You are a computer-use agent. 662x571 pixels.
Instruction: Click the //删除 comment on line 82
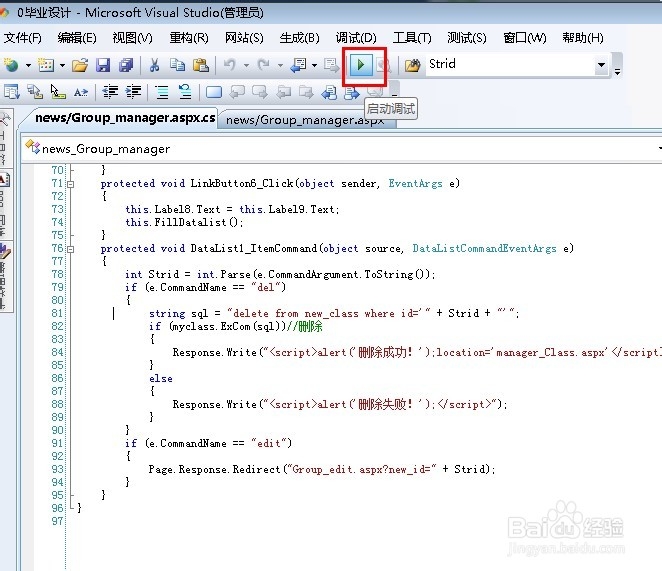305,326
